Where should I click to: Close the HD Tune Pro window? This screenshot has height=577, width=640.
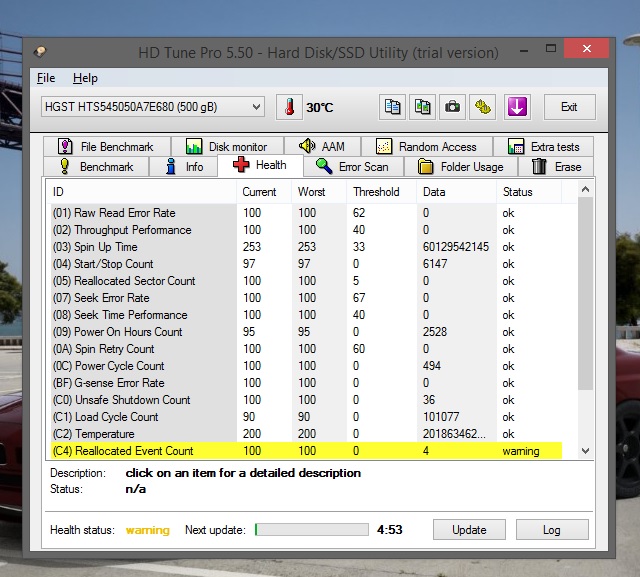(x=587, y=49)
